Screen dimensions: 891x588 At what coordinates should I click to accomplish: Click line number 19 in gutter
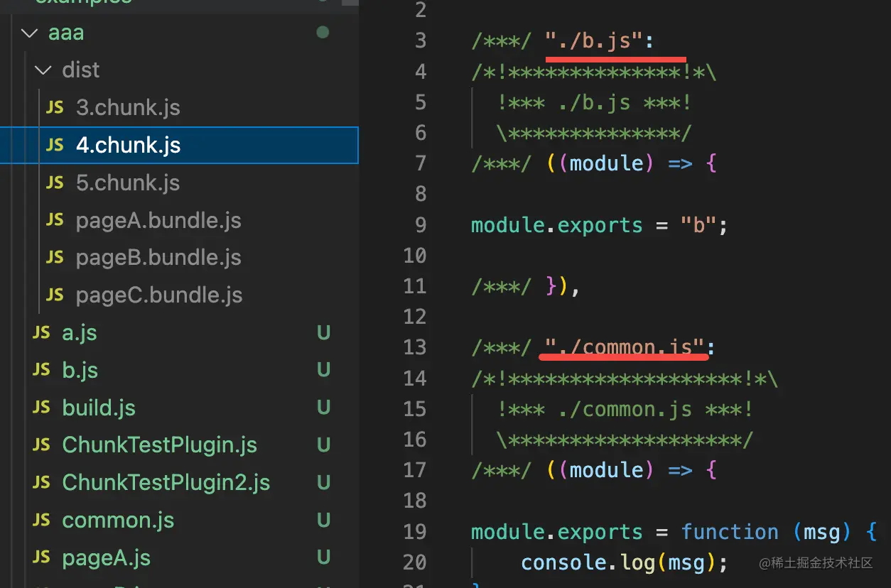click(415, 532)
